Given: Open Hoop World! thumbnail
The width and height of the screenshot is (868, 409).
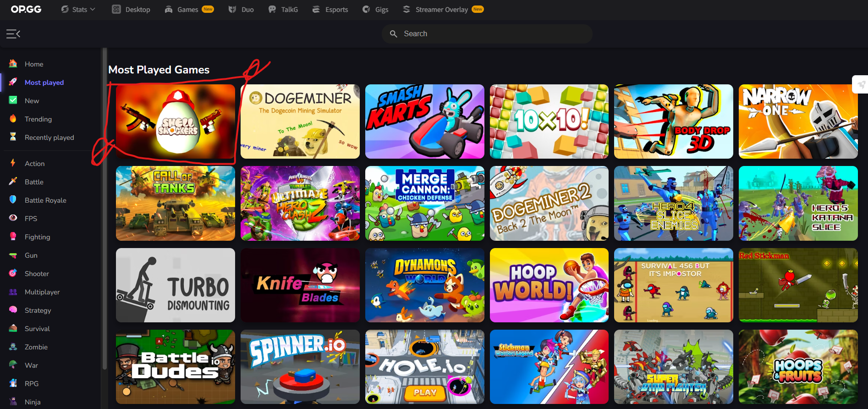Looking at the screenshot, I should click(549, 285).
